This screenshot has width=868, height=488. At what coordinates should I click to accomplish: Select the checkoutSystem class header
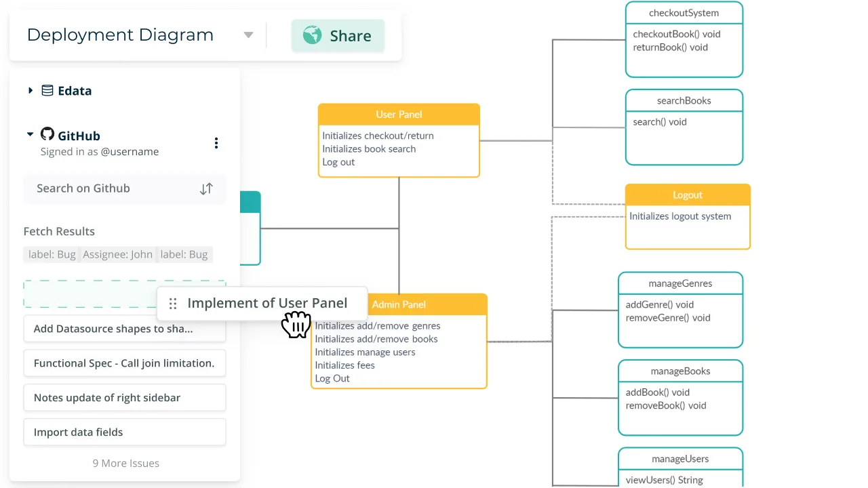[684, 13]
